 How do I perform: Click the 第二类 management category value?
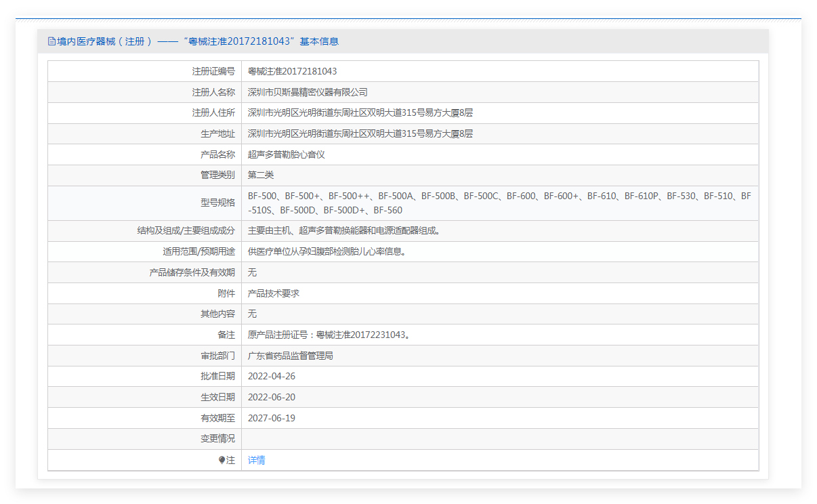[x=261, y=175]
